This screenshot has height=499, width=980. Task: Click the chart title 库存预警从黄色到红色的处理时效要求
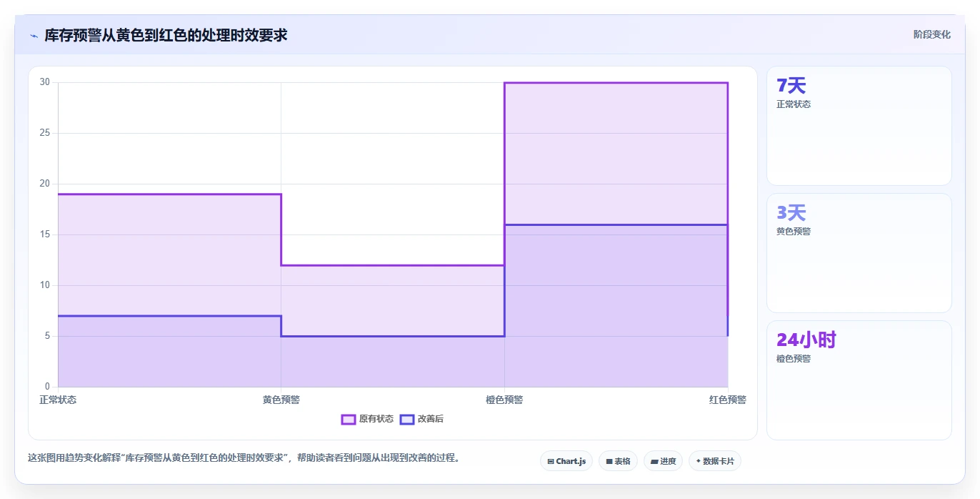pos(166,35)
